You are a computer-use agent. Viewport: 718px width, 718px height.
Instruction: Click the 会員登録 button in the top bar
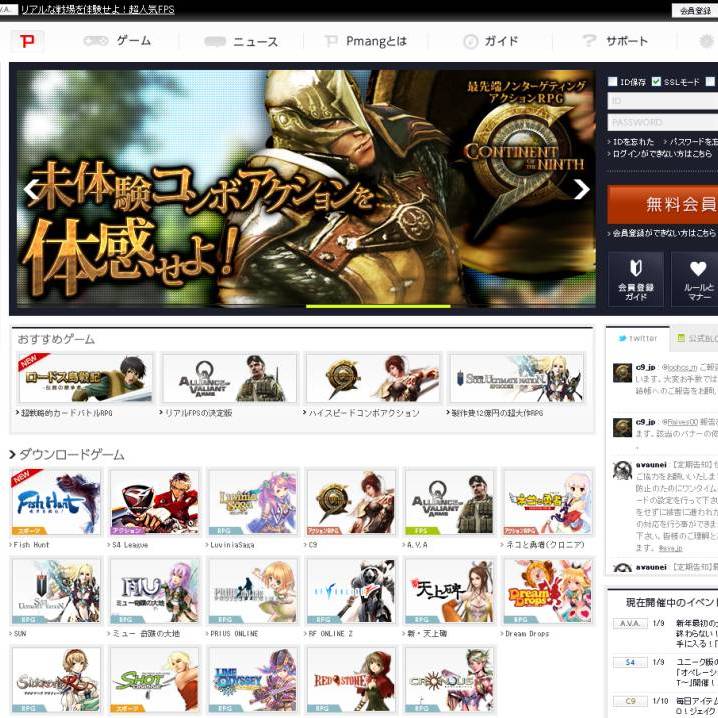[695, 11]
